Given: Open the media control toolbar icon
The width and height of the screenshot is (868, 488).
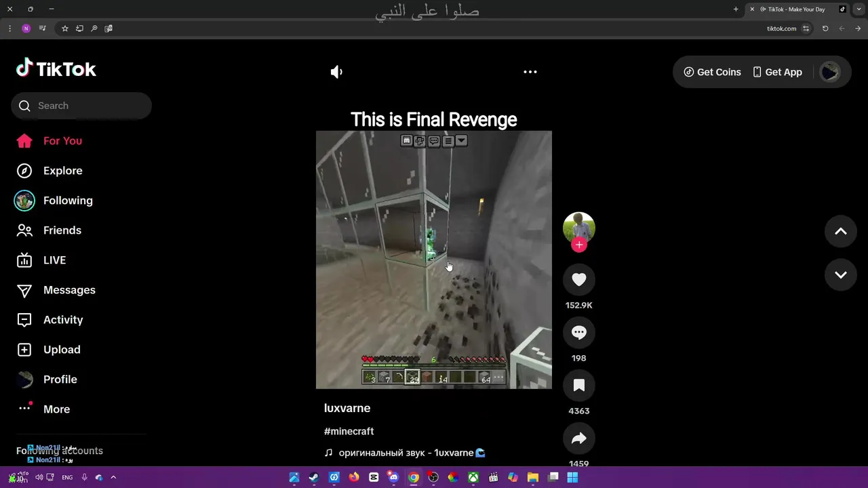Looking at the screenshot, I should pos(43,28).
